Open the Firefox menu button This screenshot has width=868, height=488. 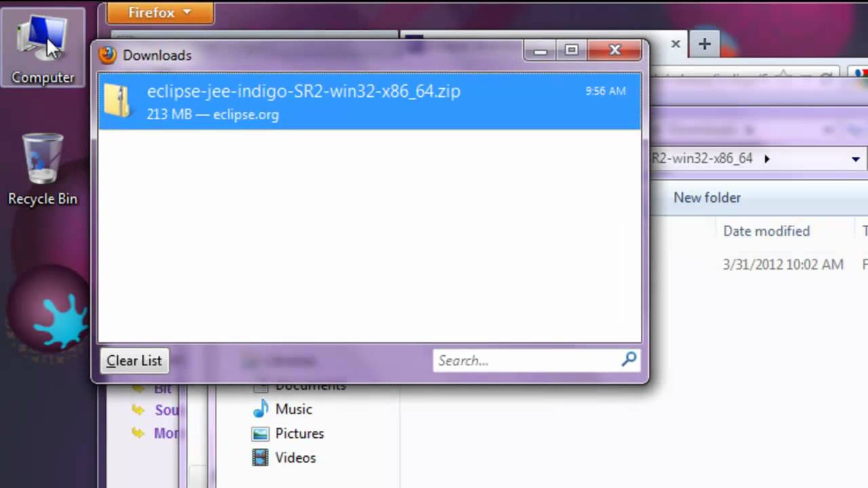[160, 12]
